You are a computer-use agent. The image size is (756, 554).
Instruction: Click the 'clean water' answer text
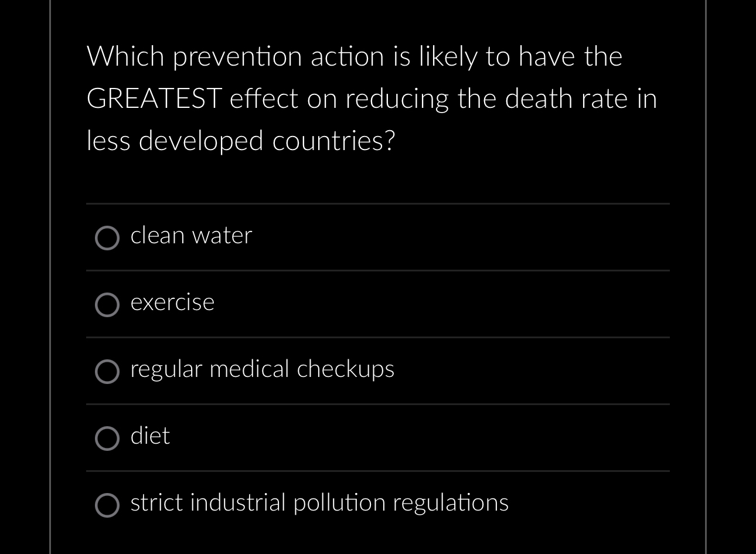coord(191,235)
